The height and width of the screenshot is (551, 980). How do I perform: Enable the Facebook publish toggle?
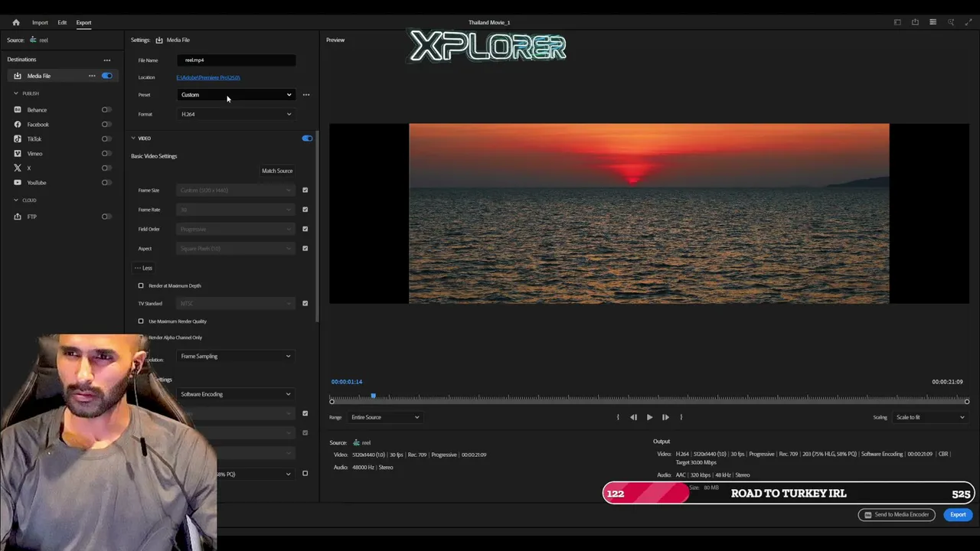click(x=106, y=124)
